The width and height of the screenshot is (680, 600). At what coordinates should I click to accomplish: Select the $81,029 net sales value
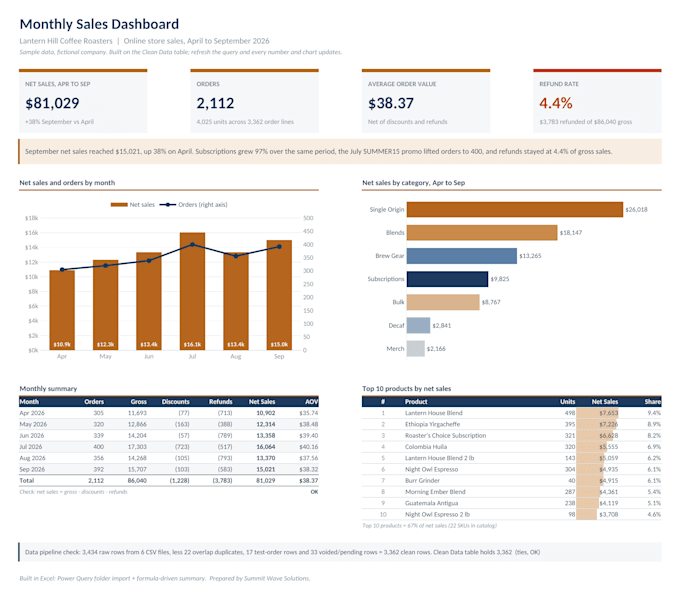52,103
